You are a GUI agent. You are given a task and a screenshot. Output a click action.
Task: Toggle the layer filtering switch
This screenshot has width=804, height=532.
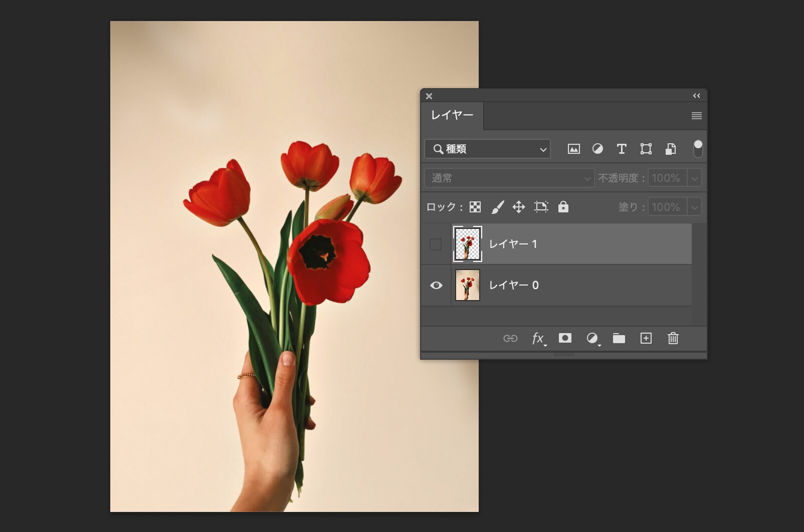click(698, 149)
